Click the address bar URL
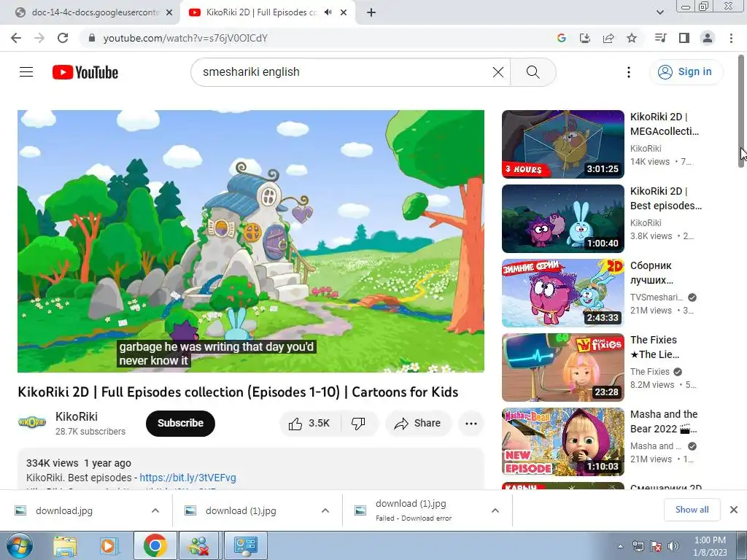 pos(185,38)
